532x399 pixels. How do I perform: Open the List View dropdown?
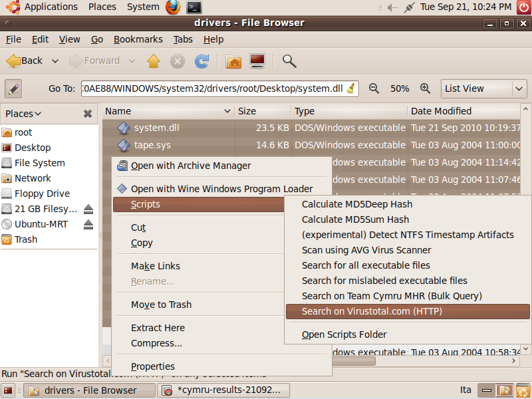[x=484, y=88]
